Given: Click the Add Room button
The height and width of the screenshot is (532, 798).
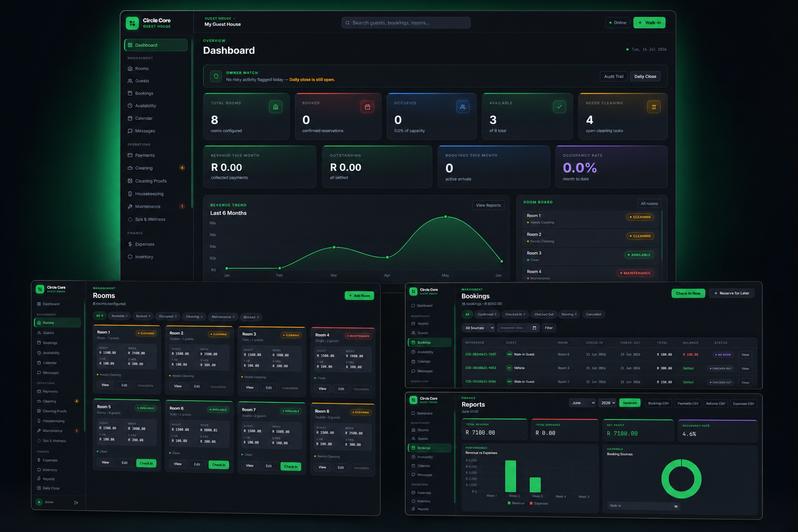Looking at the screenshot, I should click(x=359, y=296).
